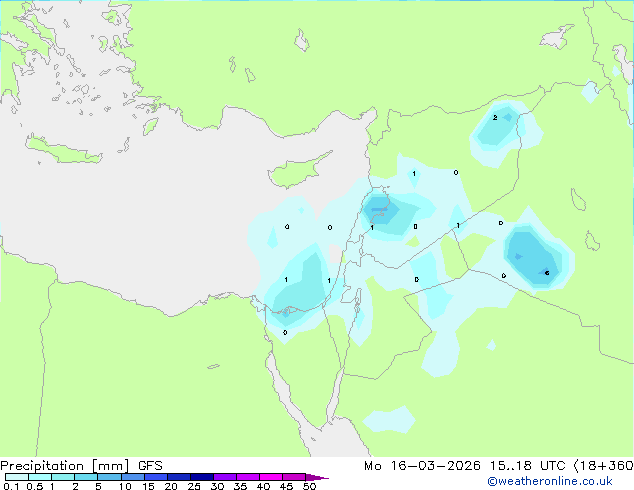Click the 'GFS' model label
634x490 pixels.
point(150,466)
